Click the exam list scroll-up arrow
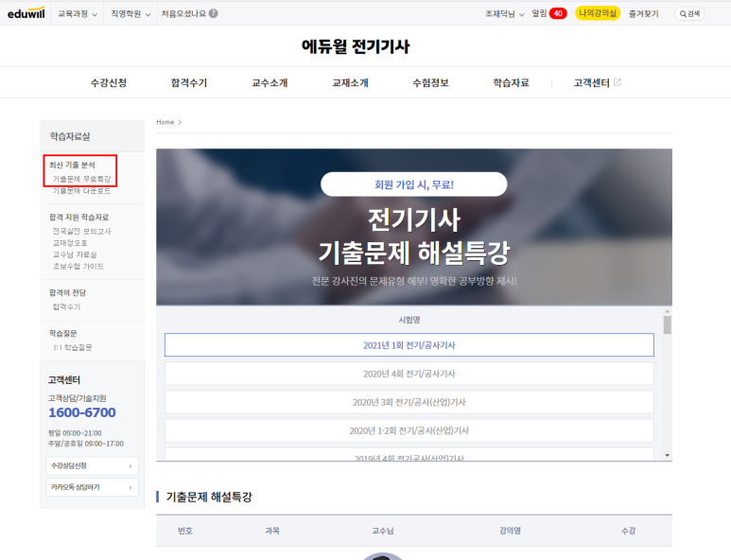 pos(668,311)
